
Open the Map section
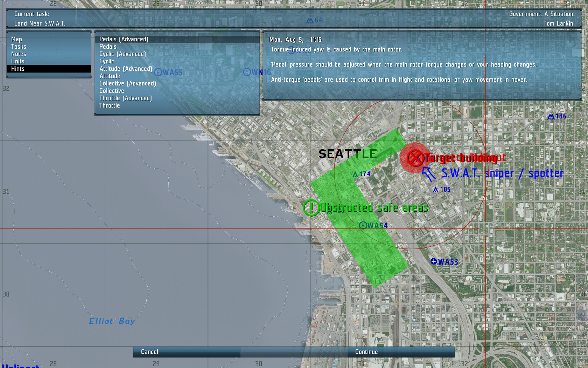point(16,39)
